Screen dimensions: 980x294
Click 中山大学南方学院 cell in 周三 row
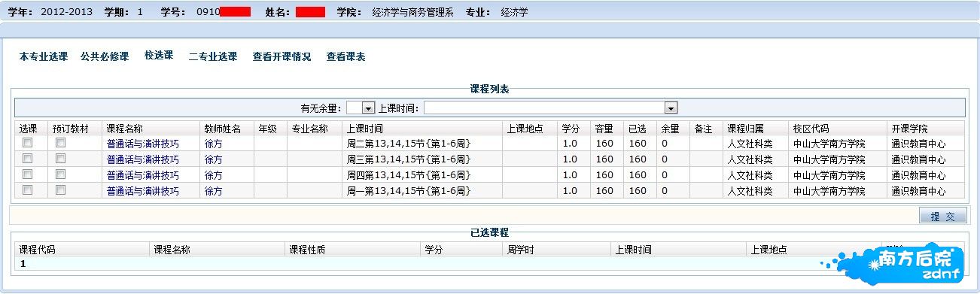click(829, 159)
